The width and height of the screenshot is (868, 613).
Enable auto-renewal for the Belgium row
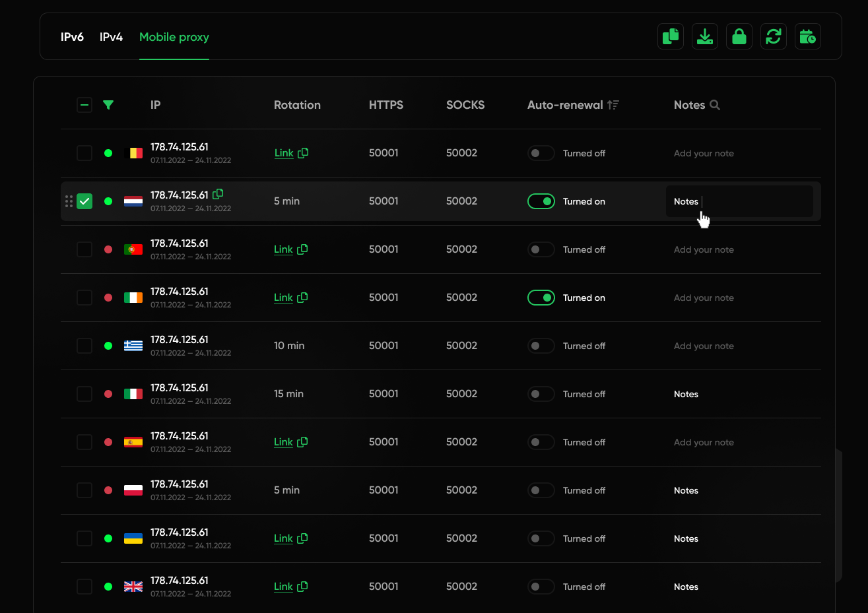click(x=541, y=153)
